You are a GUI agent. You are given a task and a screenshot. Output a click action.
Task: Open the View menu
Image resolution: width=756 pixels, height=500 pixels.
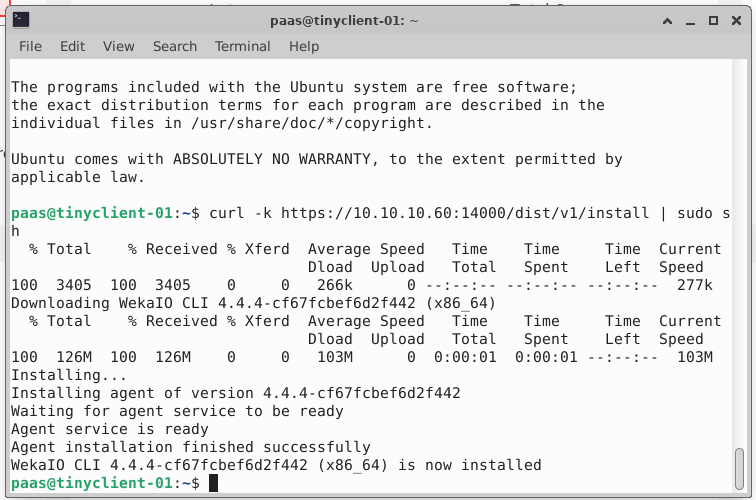pos(118,46)
